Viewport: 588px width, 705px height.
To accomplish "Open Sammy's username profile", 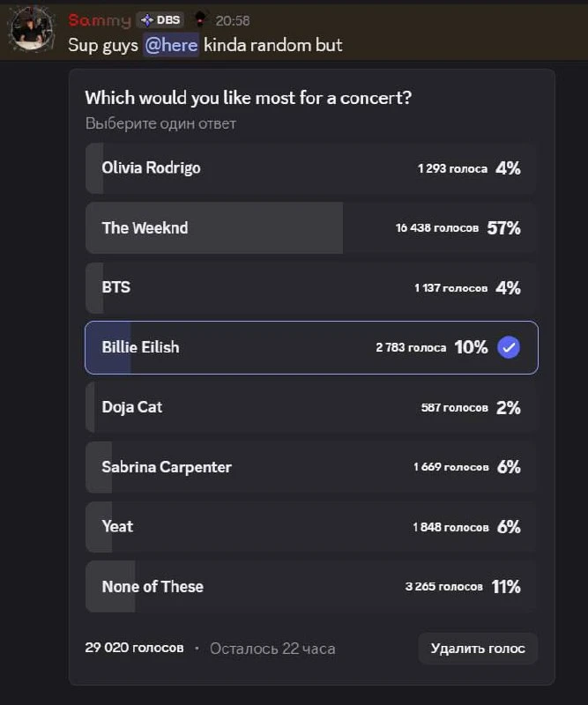I will 100,20.
